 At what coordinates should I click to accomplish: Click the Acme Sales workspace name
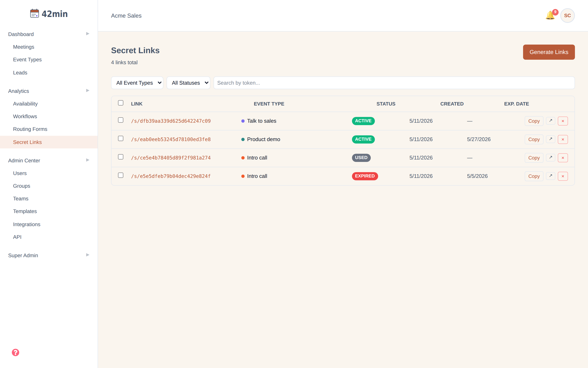coord(126,16)
